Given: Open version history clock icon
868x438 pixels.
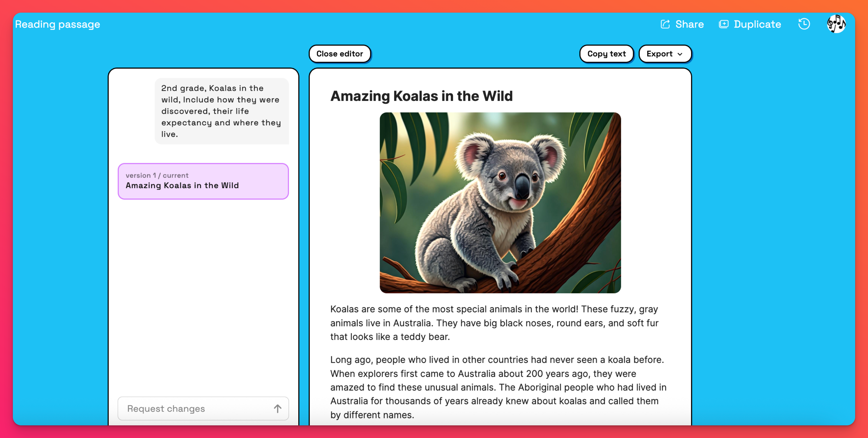Looking at the screenshot, I should 804,24.
